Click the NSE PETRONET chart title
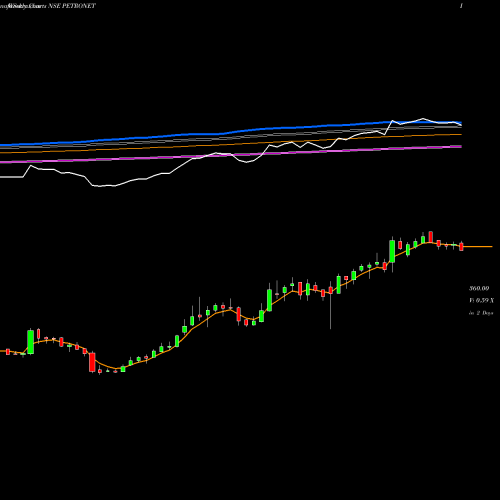This screenshot has height=500, width=500. pyautogui.click(x=72, y=6)
